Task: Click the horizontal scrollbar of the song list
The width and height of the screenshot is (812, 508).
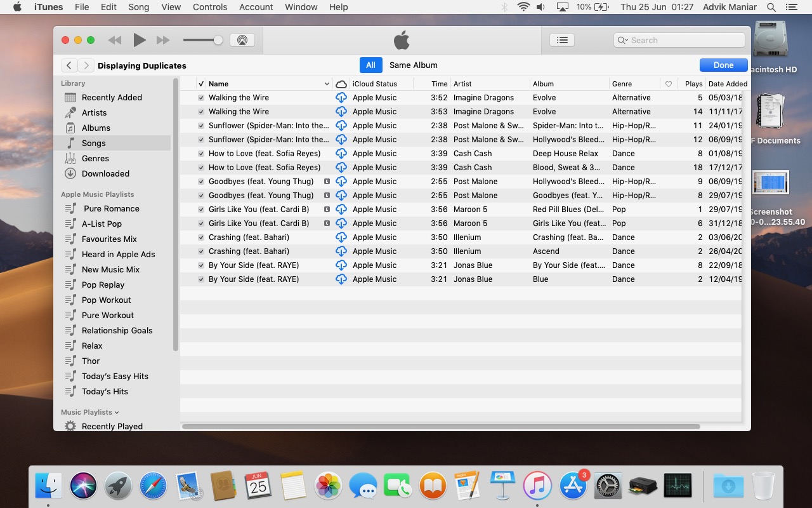Action: (x=441, y=426)
